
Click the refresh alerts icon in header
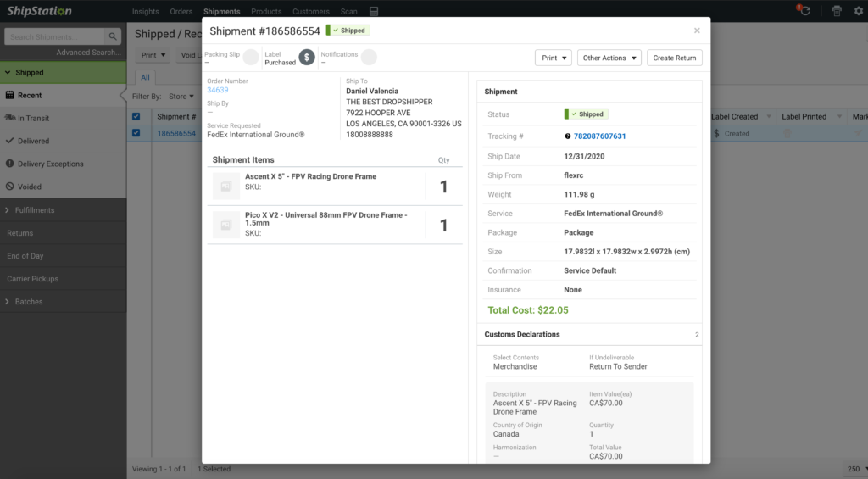(x=804, y=11)
